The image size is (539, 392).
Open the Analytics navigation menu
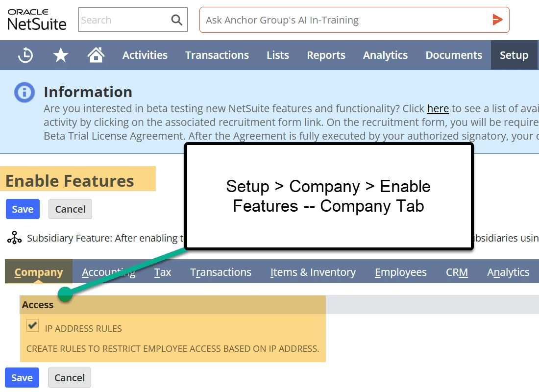385,55
